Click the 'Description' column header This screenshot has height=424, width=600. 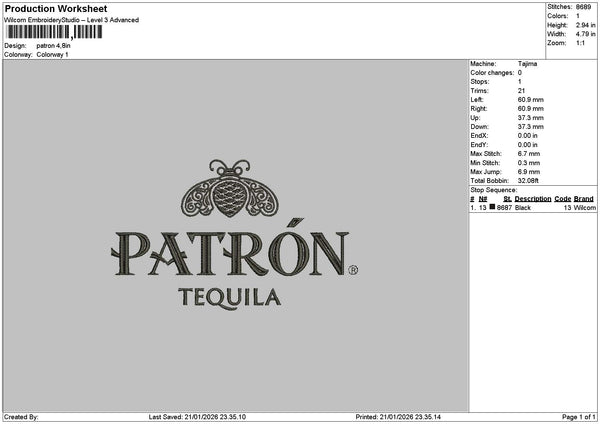click(x=533, y=199)
